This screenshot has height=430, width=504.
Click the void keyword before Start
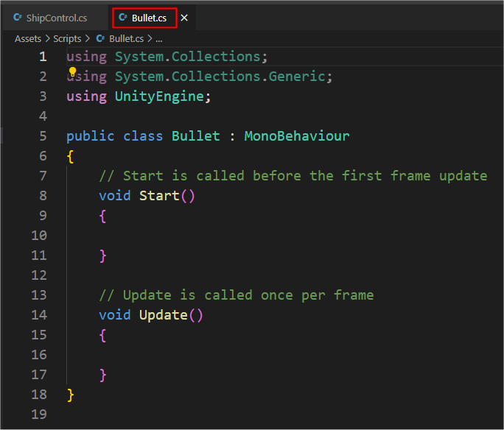coord(115,196)
